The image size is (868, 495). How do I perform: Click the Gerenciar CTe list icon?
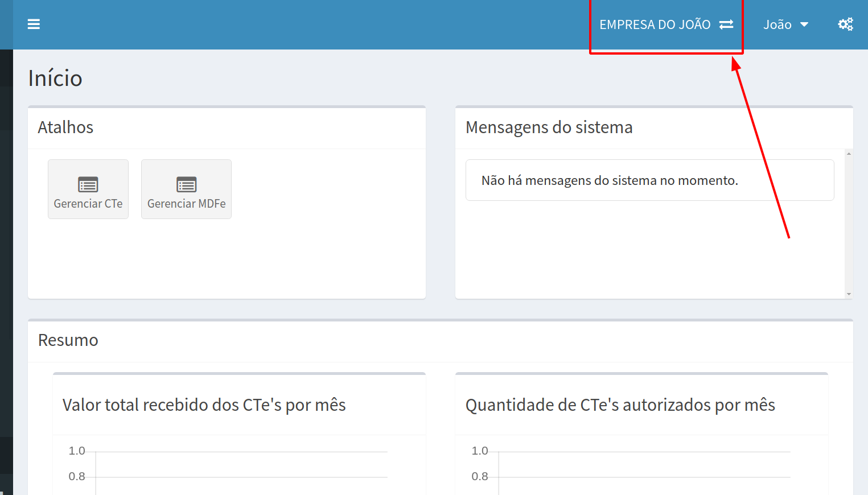tap(88, 184)
